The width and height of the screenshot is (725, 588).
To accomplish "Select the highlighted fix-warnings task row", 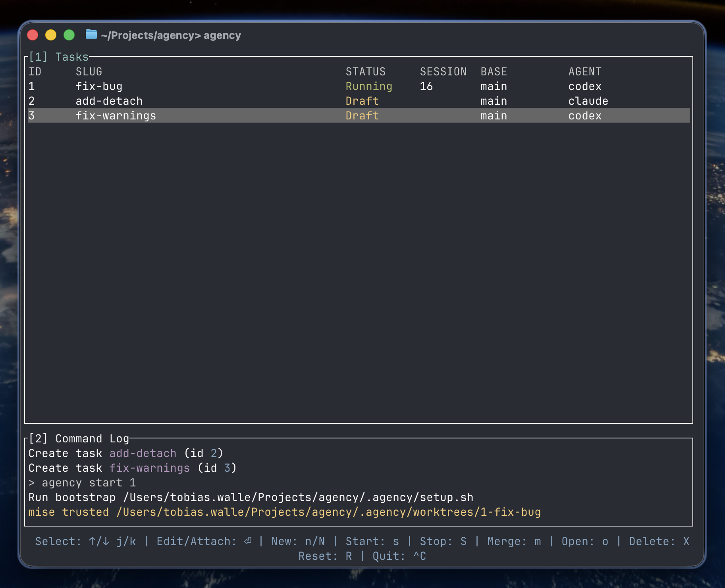I will coord(359,116).
